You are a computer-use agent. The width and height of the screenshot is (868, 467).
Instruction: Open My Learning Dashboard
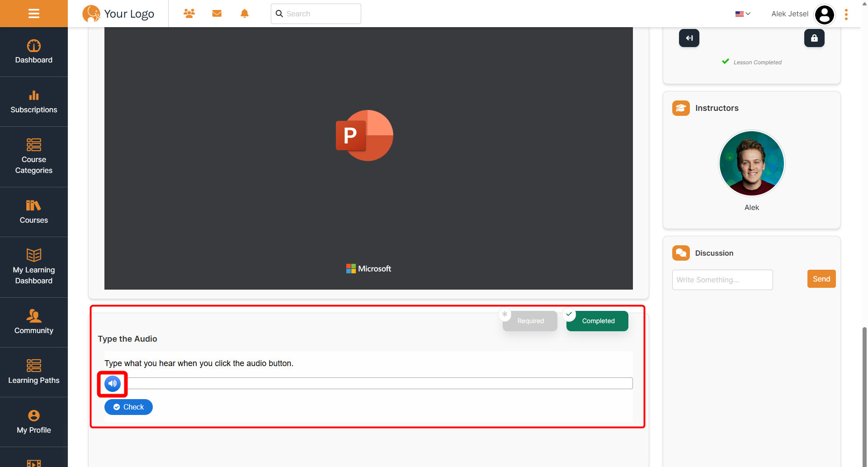tap(34, 267)
